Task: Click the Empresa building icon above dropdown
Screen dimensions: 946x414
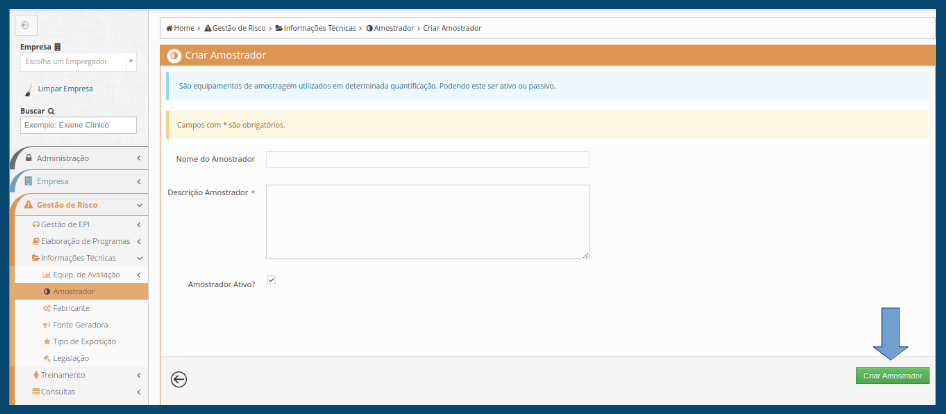Action: click(x=57, y=47)
